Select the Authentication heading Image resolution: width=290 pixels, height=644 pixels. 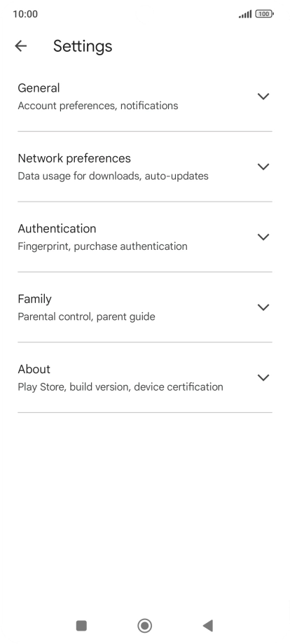pos(57,228)
